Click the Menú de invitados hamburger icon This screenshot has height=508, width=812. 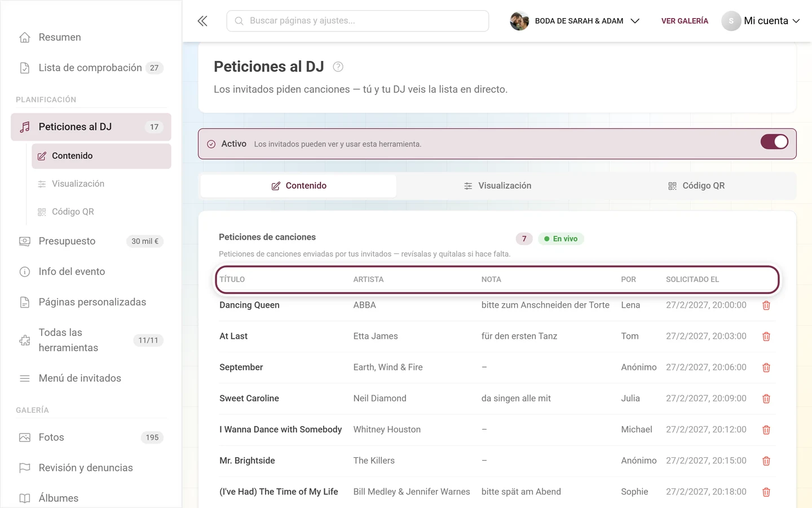click(25, 378)
